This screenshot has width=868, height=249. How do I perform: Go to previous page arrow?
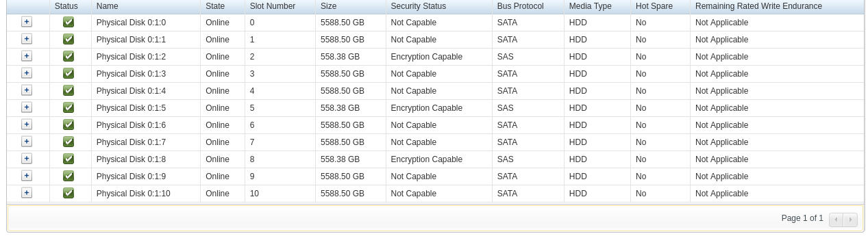[x=836, y=220]
